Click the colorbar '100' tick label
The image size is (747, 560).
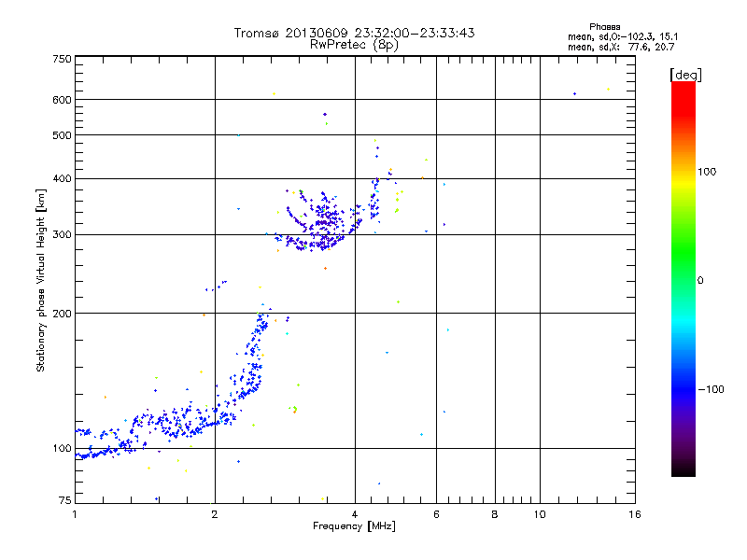click(x=707, y=172)
